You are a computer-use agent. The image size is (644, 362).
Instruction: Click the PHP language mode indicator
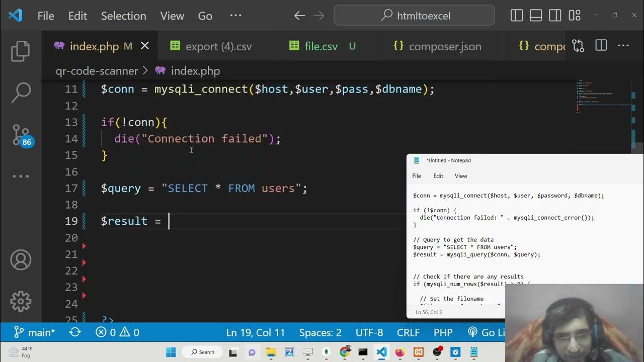[443, 332]
